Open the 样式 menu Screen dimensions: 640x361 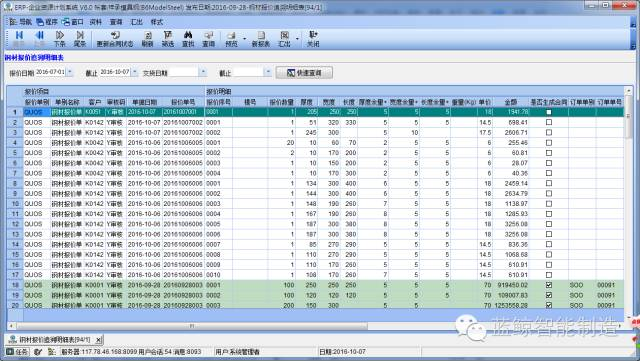(157, 22)
